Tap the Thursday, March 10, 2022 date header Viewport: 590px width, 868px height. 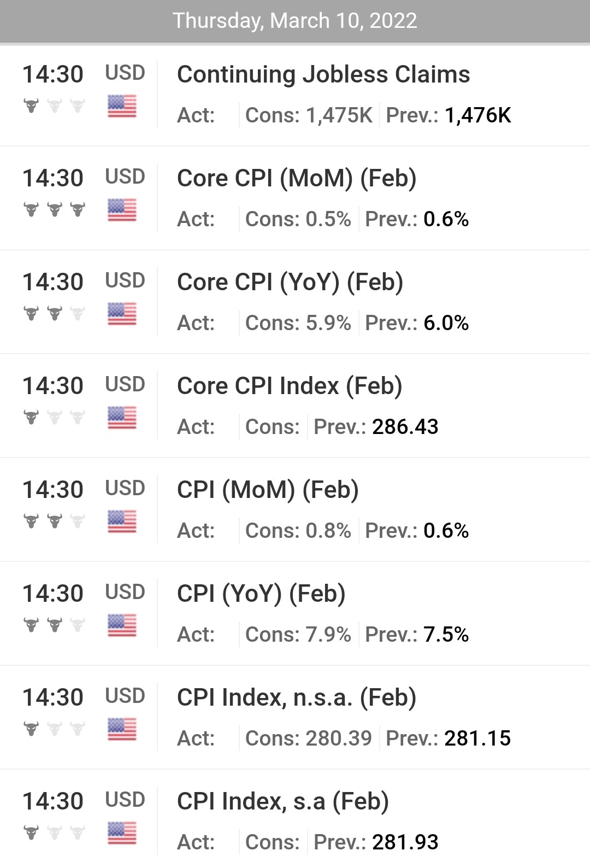tap(295, 21)
